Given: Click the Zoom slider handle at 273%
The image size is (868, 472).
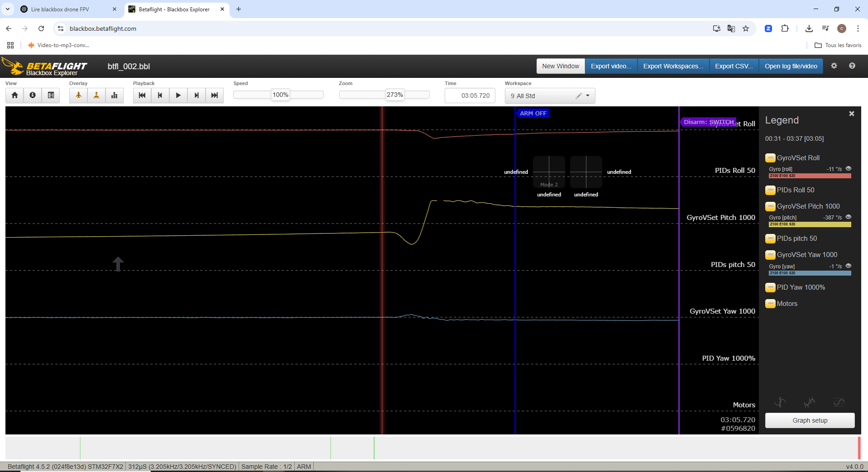Looking at the screenshot, I should pos(394,95).
